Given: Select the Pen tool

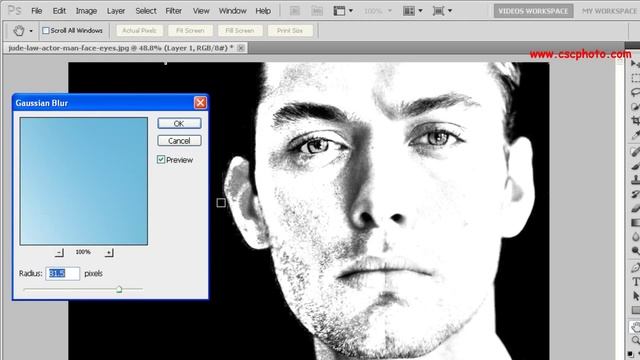Looking at the screenshot, I should (x=635, y=267).
